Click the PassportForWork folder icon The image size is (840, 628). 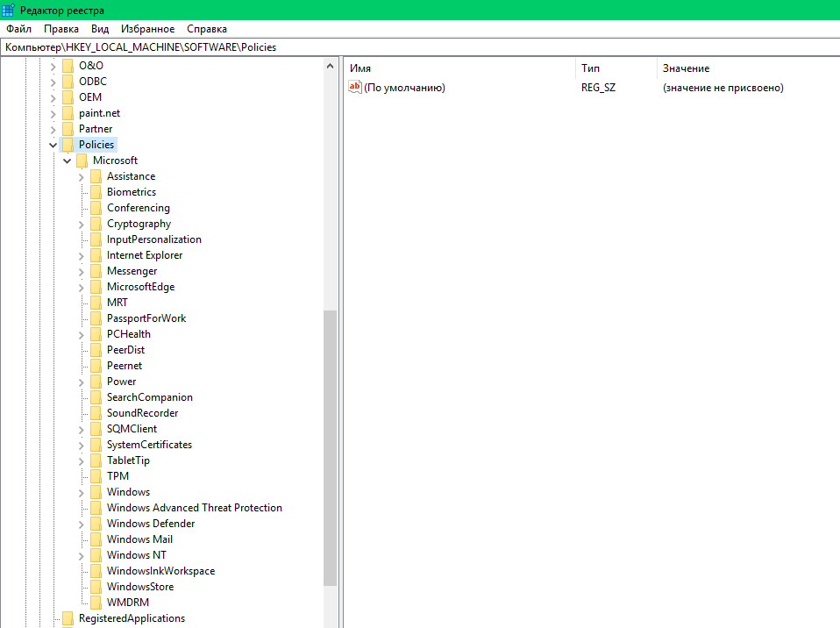click(x=96, y=318)
